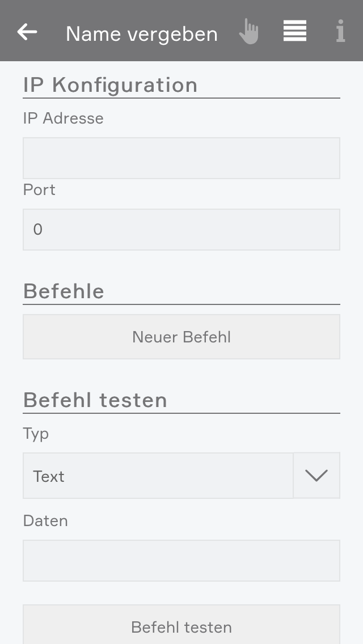
Task: Go back using the left arrow
Action: coord(27,32)
